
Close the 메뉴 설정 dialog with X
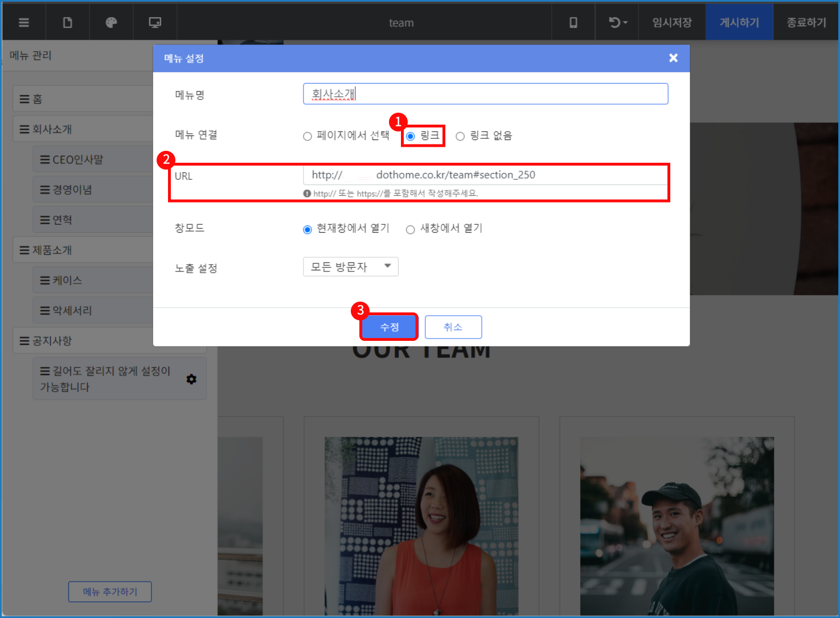673,58
